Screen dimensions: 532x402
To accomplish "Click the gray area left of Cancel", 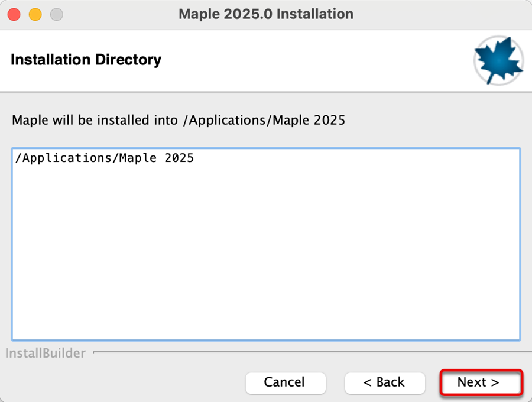I will point(122,382).
